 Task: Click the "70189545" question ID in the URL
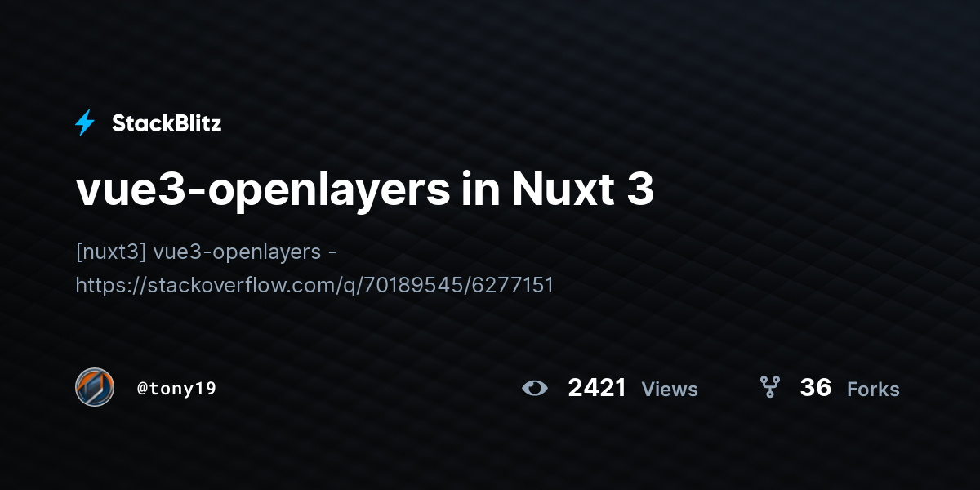pos(424,285)
